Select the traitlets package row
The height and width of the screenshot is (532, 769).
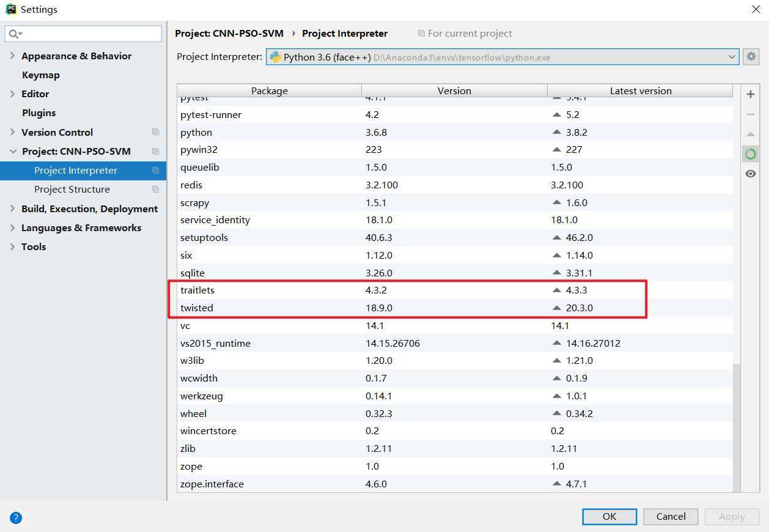click(x=455, y=290)
